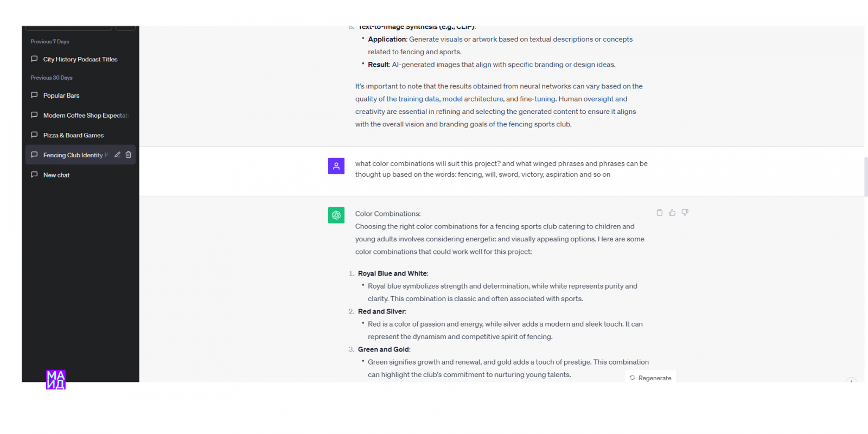
Task: Click the Previous 30 Days section label
Action: [52, 78]
